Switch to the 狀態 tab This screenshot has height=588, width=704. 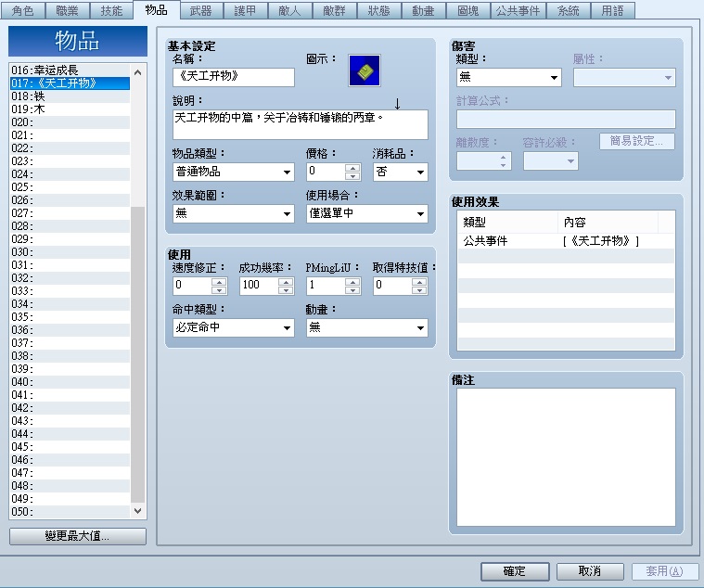[x=379, y=10]
